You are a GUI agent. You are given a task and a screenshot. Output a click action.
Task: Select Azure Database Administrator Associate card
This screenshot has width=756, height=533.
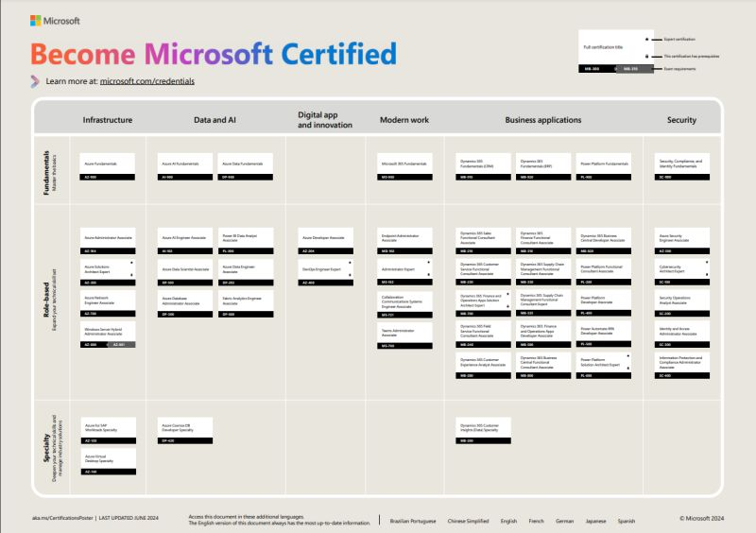pos(184,303)
